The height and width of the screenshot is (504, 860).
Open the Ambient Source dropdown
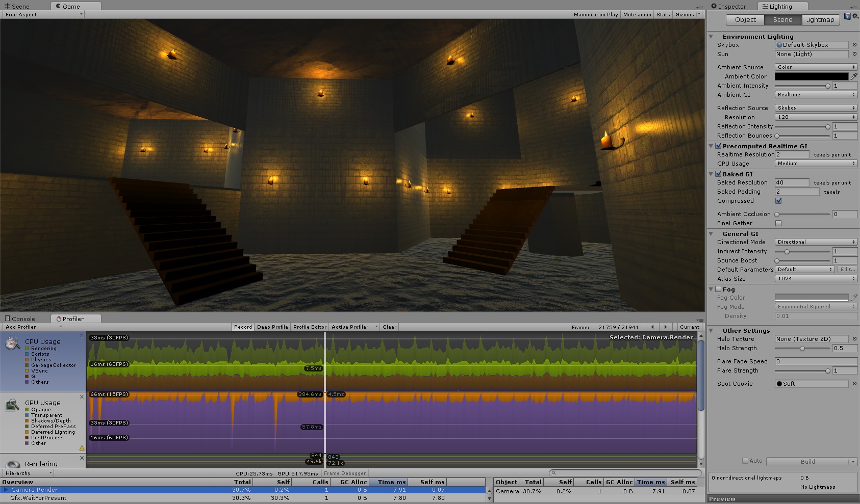tap(816, 67)
